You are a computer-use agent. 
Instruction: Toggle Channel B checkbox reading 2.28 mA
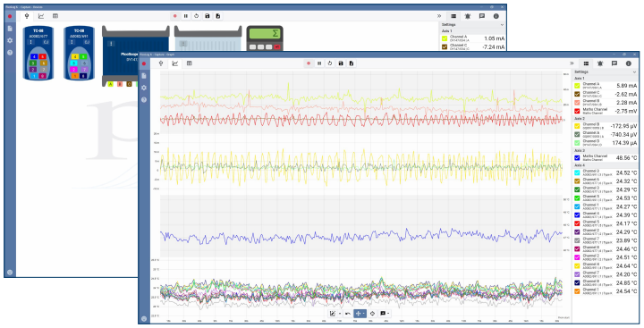tap(577, 103)
